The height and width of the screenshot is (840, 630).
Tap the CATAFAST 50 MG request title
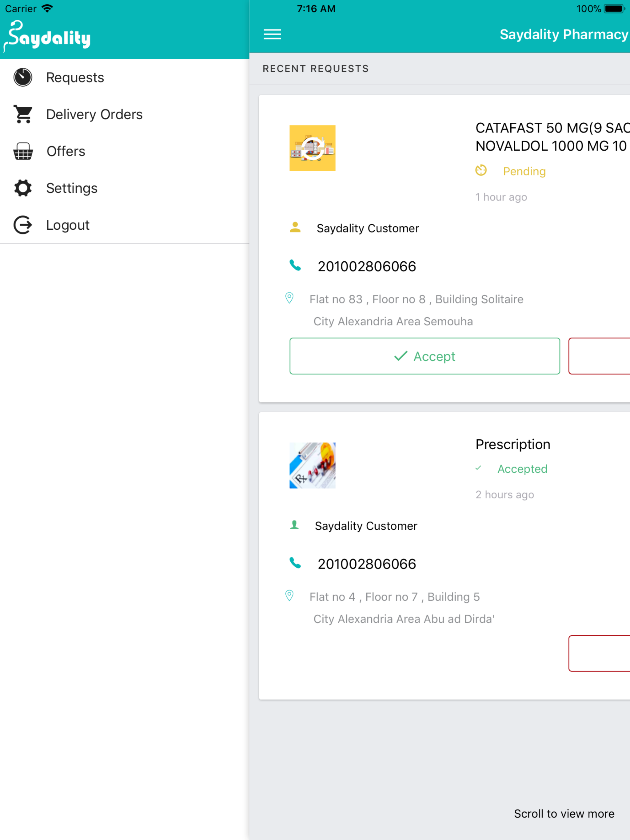pos(552,128)
